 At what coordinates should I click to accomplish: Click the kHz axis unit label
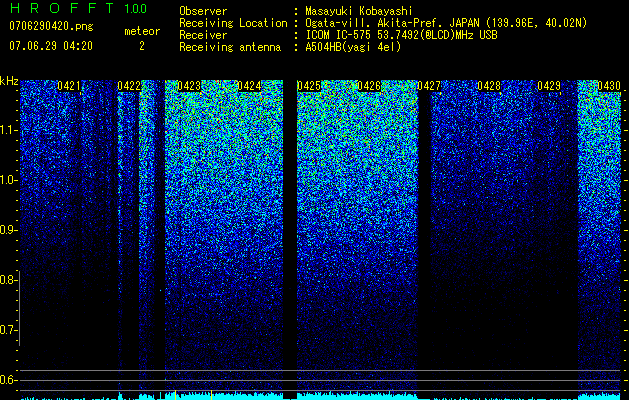coord(9,81)
